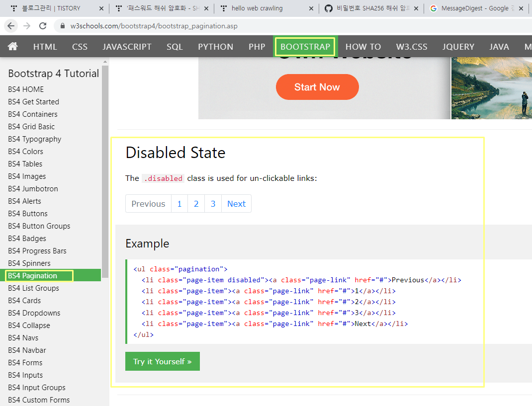532x406 pixels.
Task: Click the Start Now button
Action: tap(317, 87)
